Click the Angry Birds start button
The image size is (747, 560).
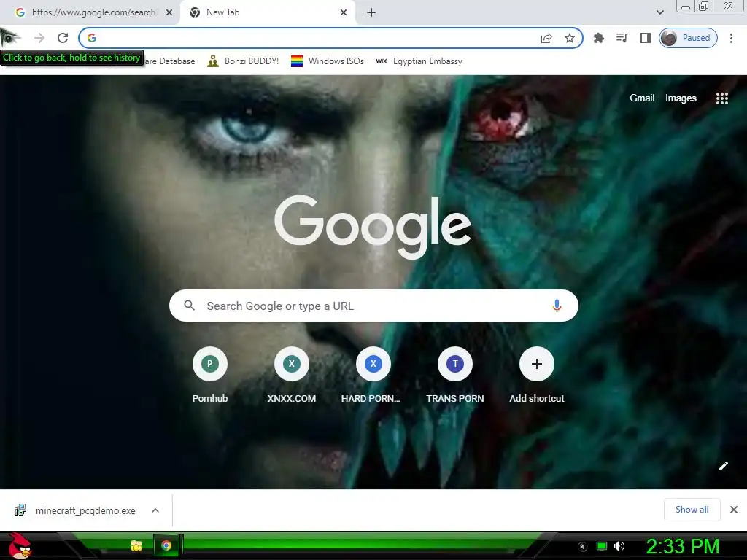pyautogui.click(x=20, y=545)
